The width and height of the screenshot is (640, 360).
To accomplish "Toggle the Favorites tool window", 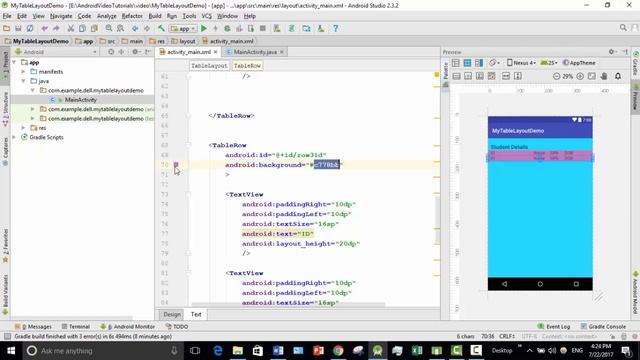I will click(5, 245).
